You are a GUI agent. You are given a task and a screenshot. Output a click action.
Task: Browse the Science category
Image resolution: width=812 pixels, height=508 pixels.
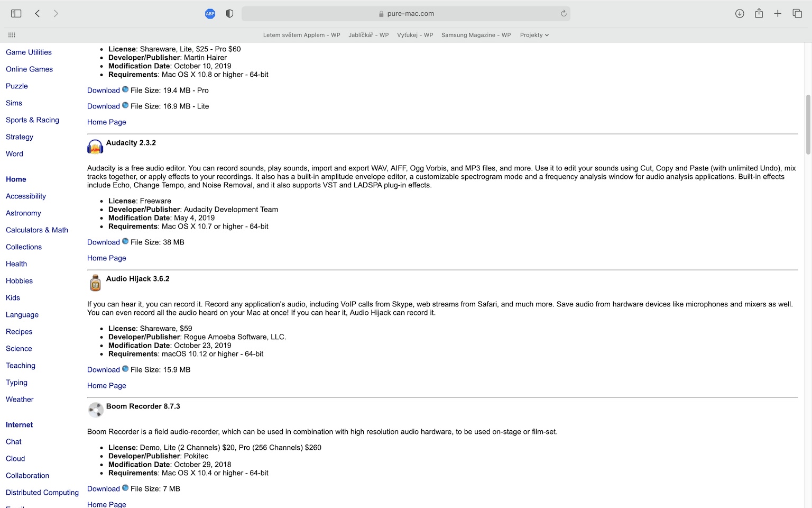19,349
